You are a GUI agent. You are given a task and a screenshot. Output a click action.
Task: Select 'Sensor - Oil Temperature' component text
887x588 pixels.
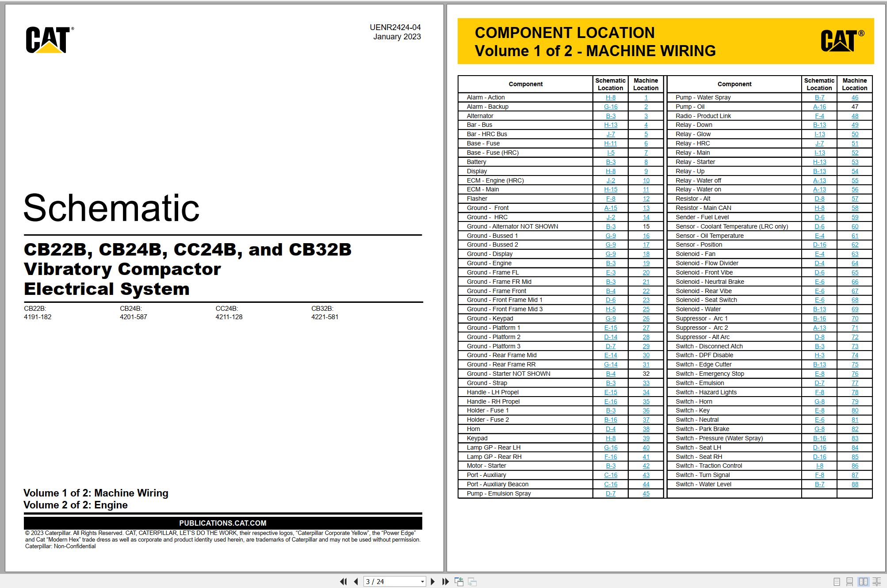710,236
